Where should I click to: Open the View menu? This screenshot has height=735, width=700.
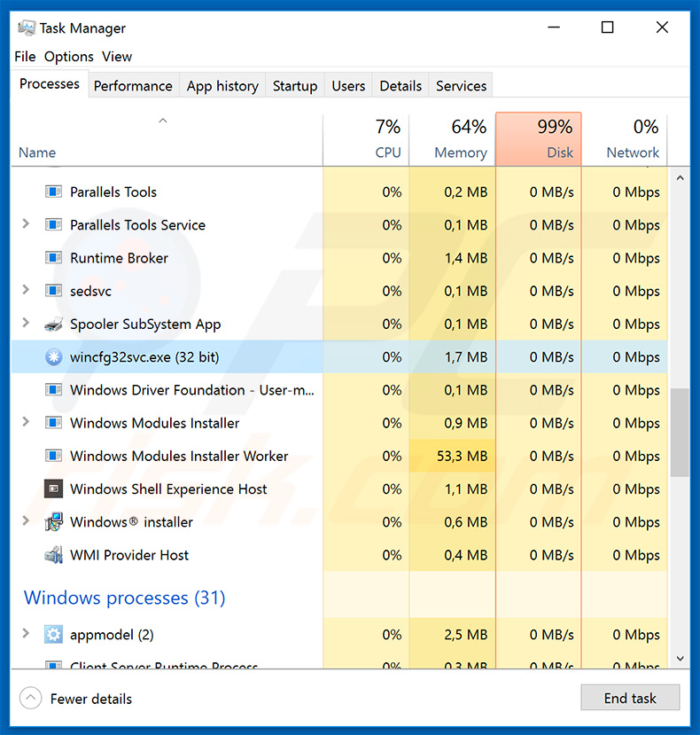[x=117, y=57]
